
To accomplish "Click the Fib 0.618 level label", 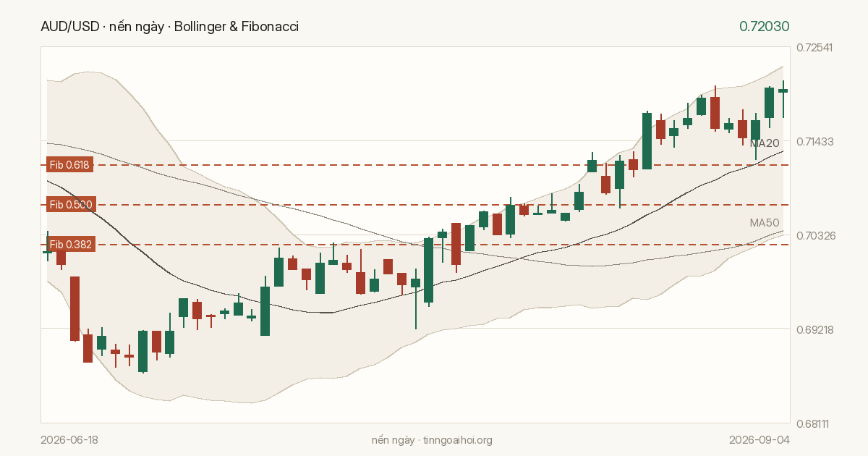I will point(70,165).
